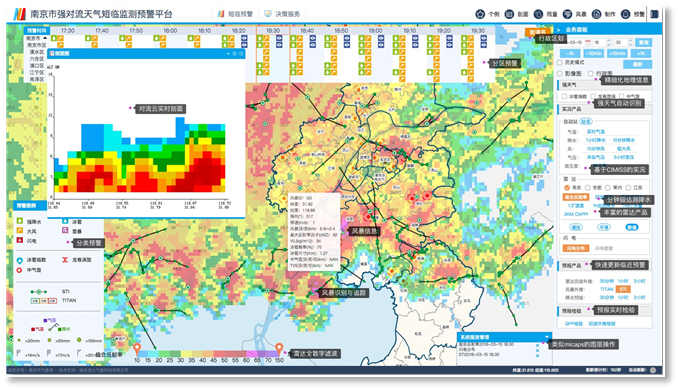Select the 合肥 radar radio button

pos(588,188)
